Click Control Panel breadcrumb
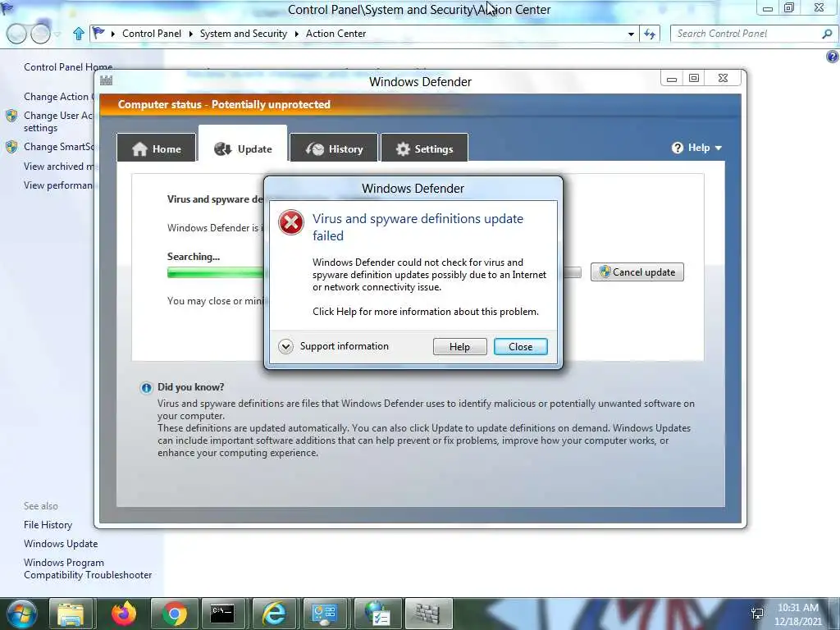 pos(152,33)
